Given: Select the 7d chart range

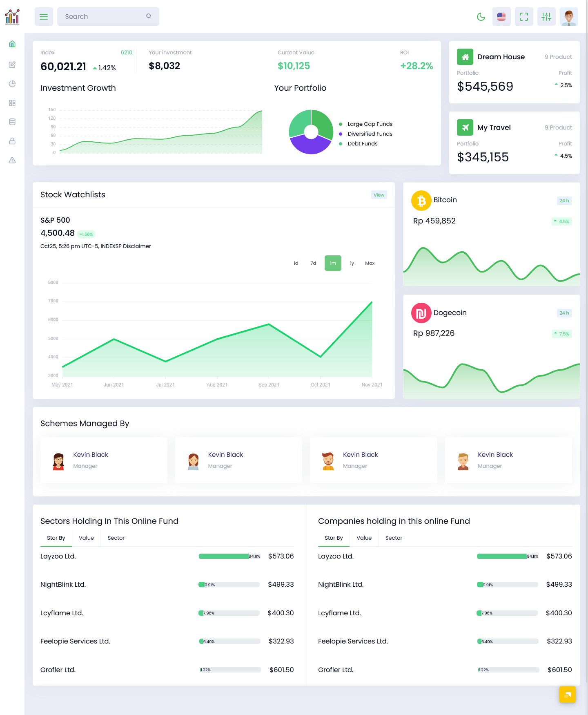Looking at the screenshot, I should tap(313, 263).
